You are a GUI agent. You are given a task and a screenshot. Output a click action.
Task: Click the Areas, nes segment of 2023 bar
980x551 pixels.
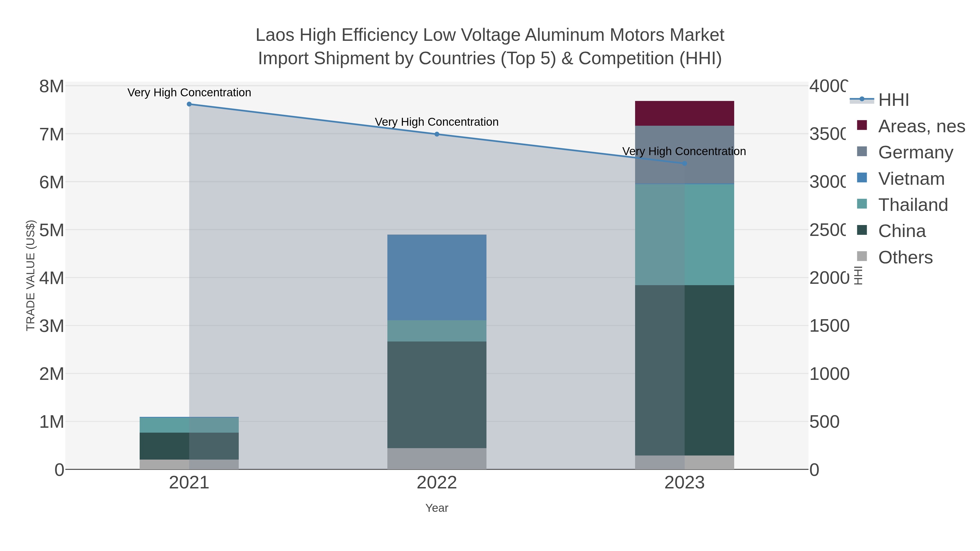(684, 113)
